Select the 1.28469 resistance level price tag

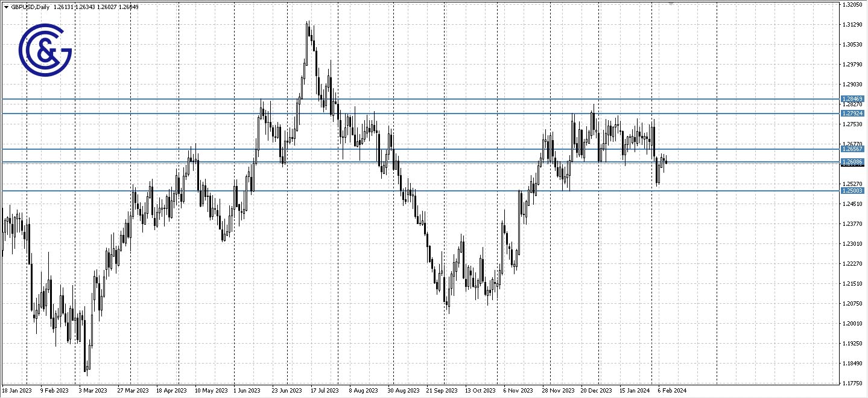tap(852, 98)
